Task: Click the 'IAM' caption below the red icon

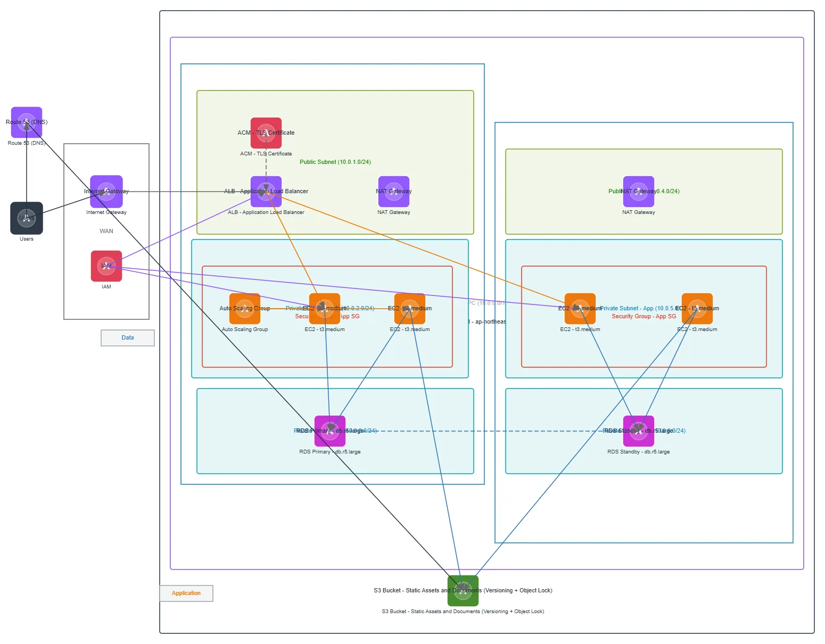Action: 106,287
